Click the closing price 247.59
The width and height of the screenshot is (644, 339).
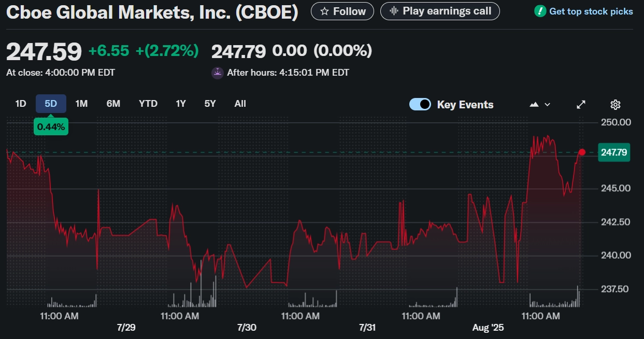(x=44, y=51)
